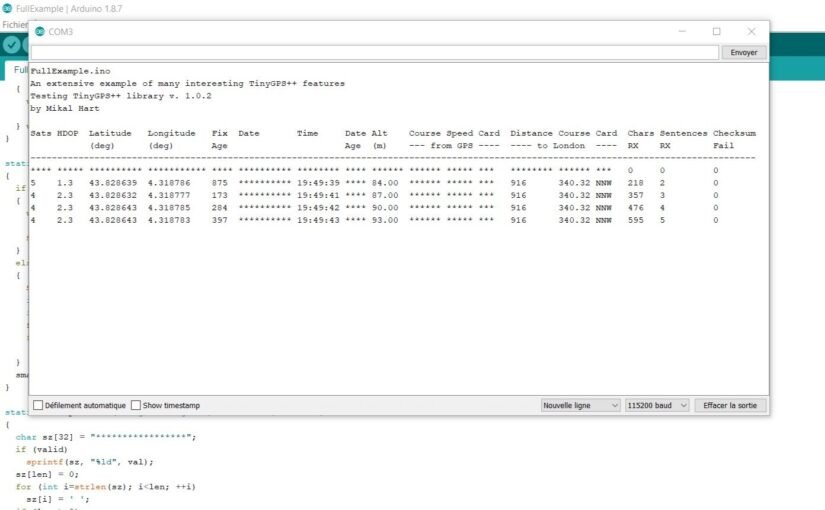Click the Envoyer button
The width and height of the screenshot is (825, 510).
coord(743,53)
